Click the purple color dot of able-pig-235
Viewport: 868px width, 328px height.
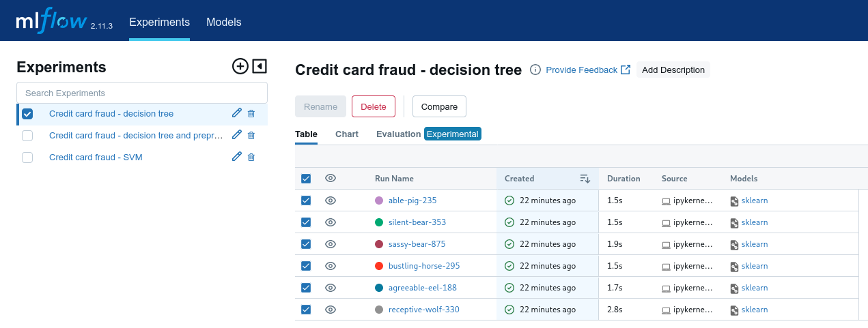[379, 200]
